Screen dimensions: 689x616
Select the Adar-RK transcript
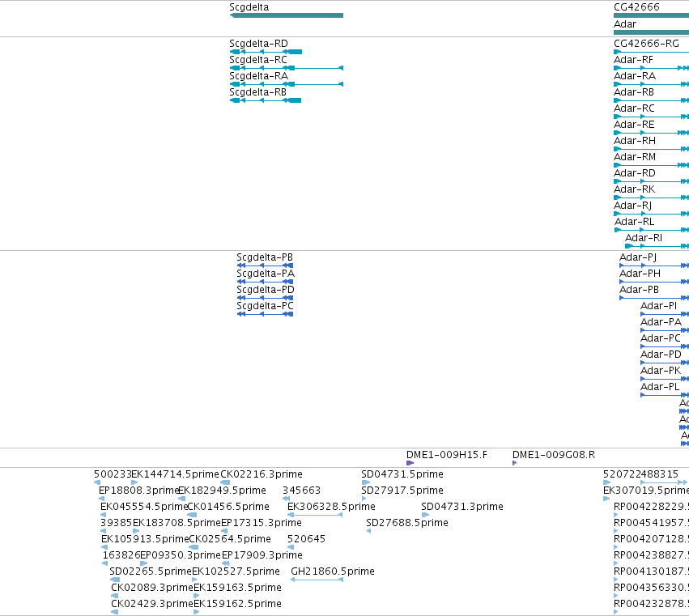(x=634, y=189)
